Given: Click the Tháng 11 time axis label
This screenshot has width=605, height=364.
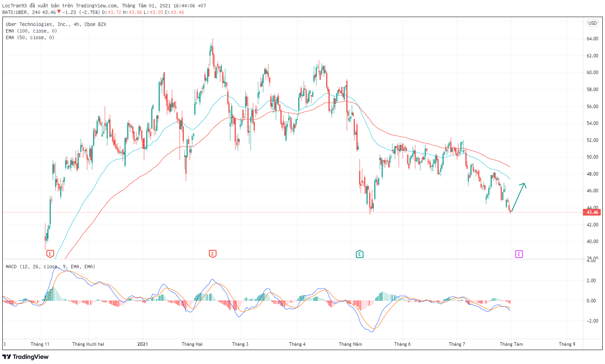Looking at the screenshot, I should [40, 344].
